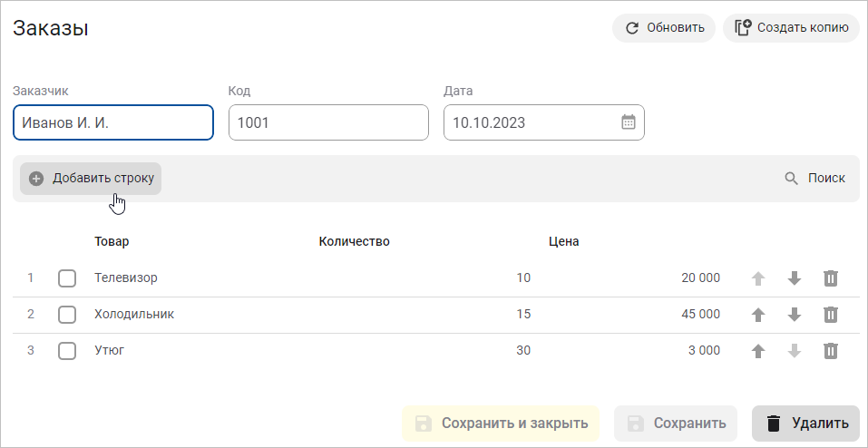The height and width of the screenshot is (448, 868).
Task: Click the price 45 000 cell
Action: 701,314
